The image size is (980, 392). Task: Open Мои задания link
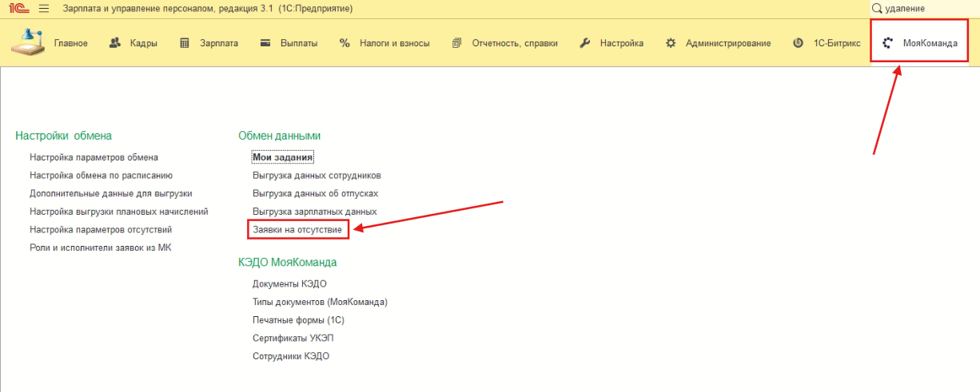282,157
